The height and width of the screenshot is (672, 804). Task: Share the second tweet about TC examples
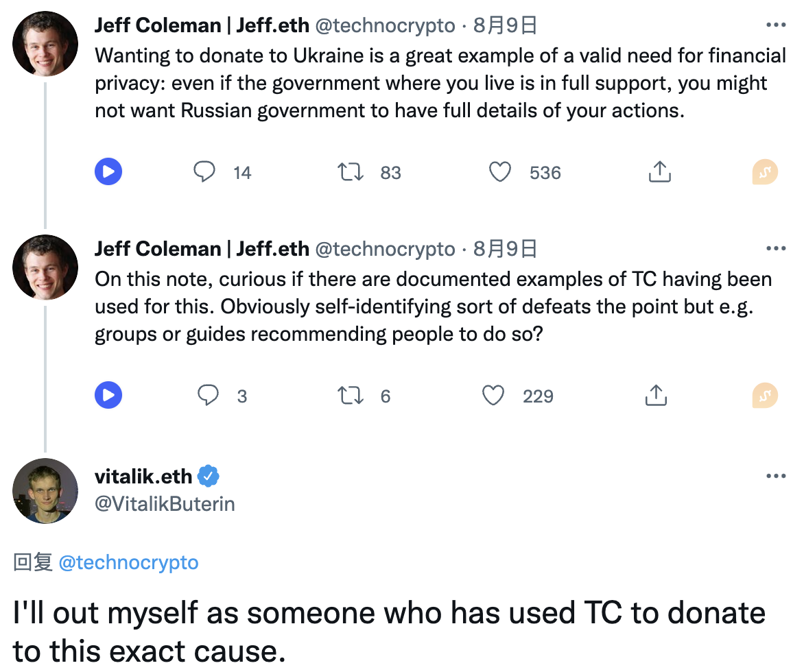tap(656, 395)
